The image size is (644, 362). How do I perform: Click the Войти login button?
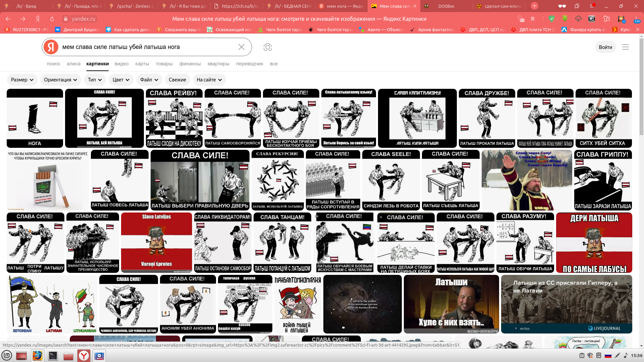tap(605, 47)
